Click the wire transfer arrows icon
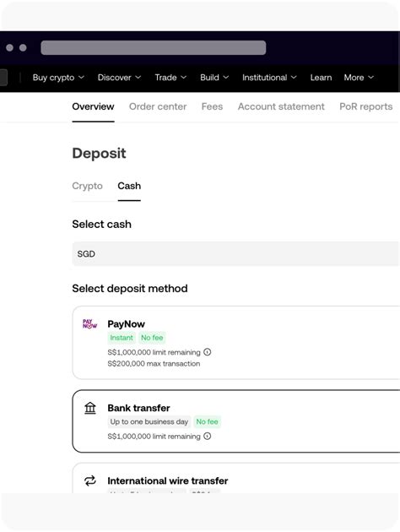 pos(90,480)
